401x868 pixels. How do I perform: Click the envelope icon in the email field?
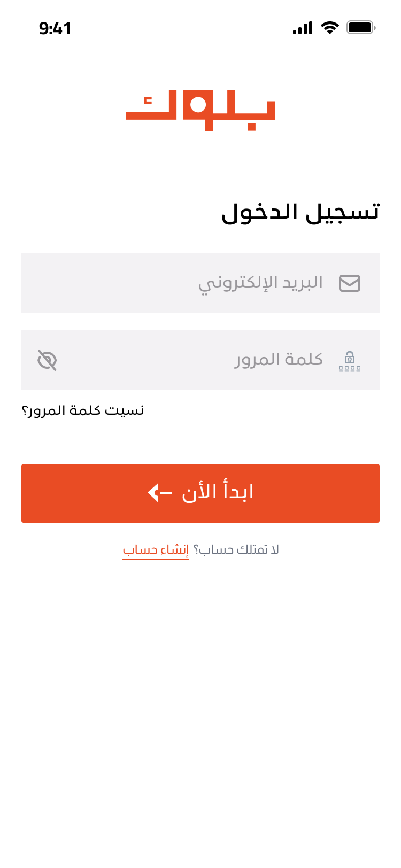[x=350, y=283]
